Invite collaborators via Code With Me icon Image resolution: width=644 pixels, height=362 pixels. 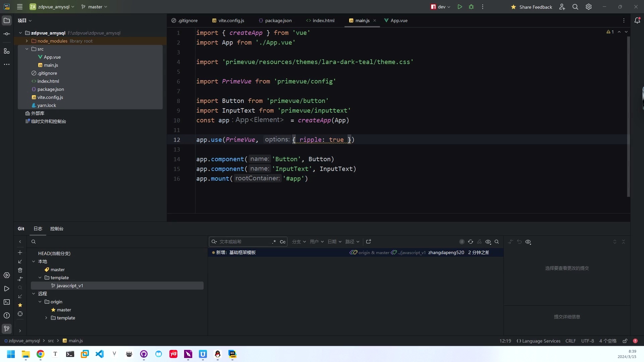pyautogui.click(x=562, y=7)
